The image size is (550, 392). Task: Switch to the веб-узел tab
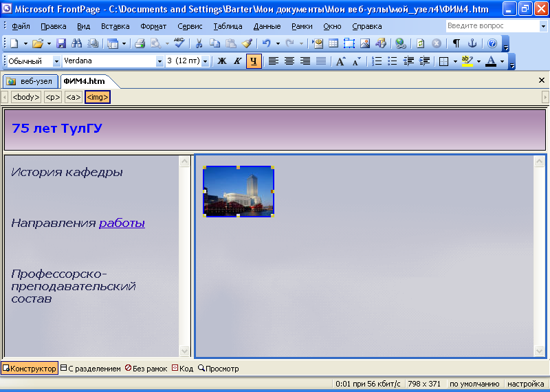[30, 81]
